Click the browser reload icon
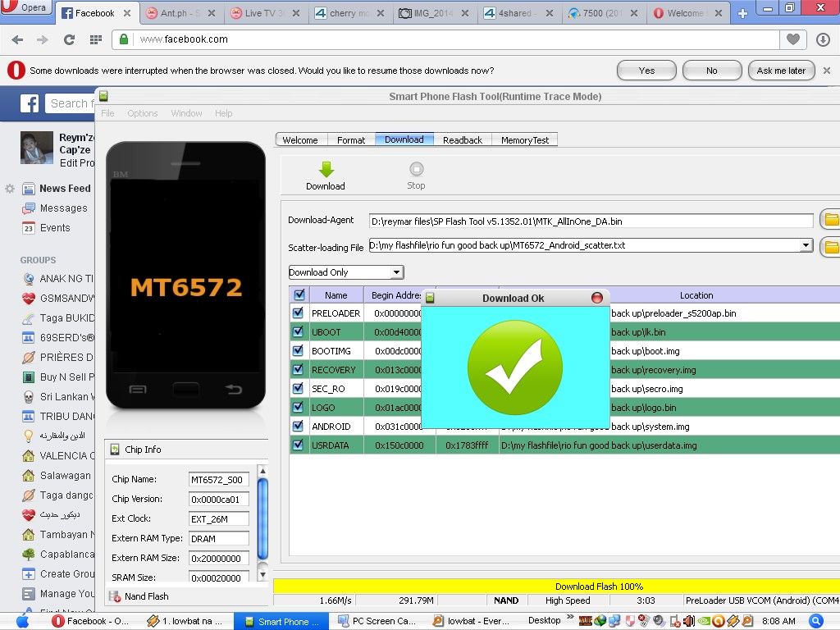The height and width of the screenshot is (630, 840). tap(69, 39)
